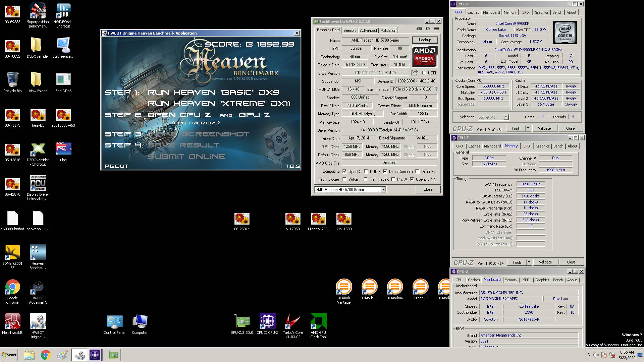Toggle the OpenCL checkbox
Viewport: 644px width, 362px height.
344,171
